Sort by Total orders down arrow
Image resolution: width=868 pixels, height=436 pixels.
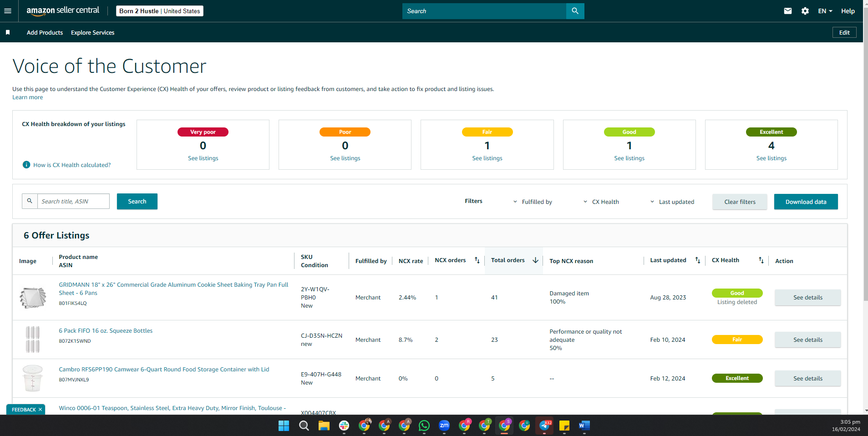point(535,260)
